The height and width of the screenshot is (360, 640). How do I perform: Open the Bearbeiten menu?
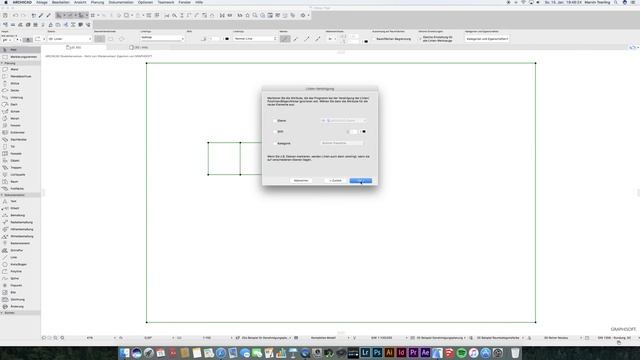(60, 2)
